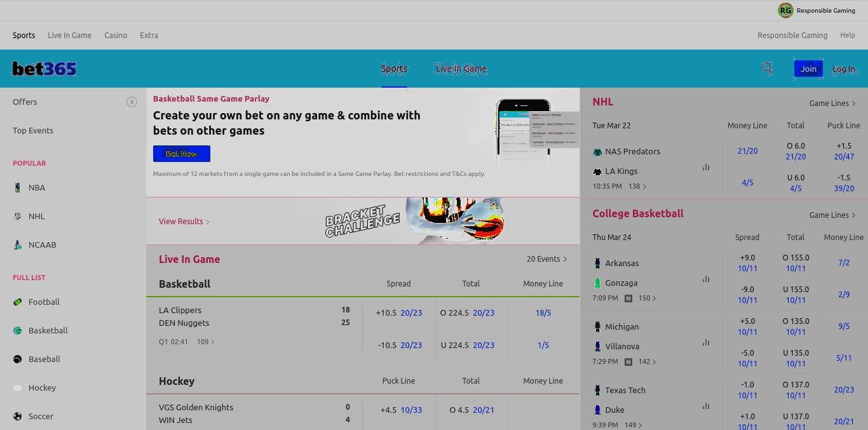The width and height of the screenshot is (868, 430).
Task: Open 20 Events live list
Action: pyautogui.click(x=546, y=259)
